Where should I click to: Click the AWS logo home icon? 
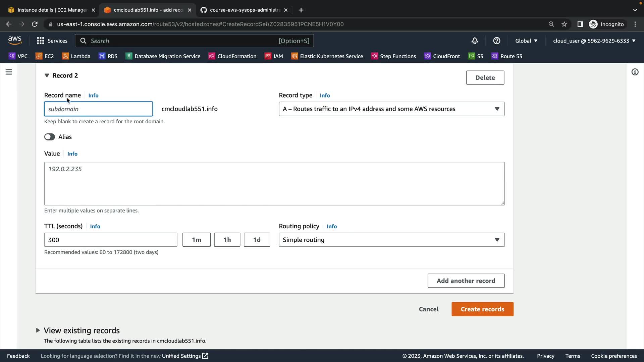coord(15,40)
